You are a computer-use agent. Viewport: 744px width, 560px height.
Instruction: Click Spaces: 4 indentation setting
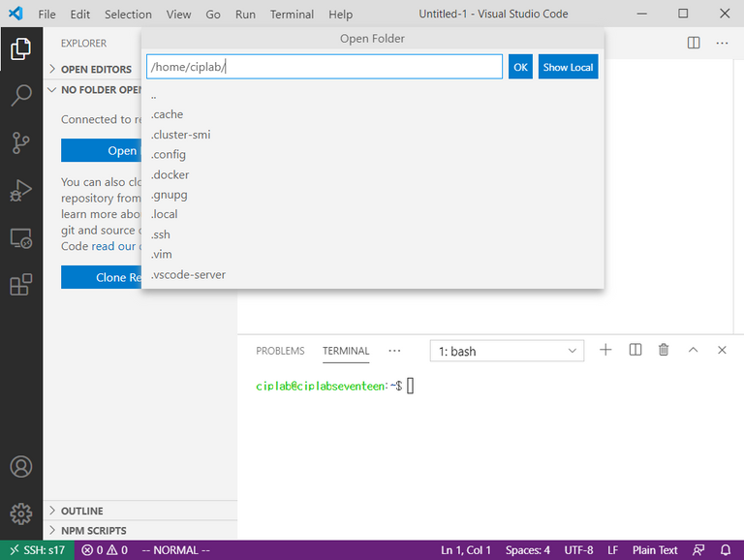tap(528, 550)
